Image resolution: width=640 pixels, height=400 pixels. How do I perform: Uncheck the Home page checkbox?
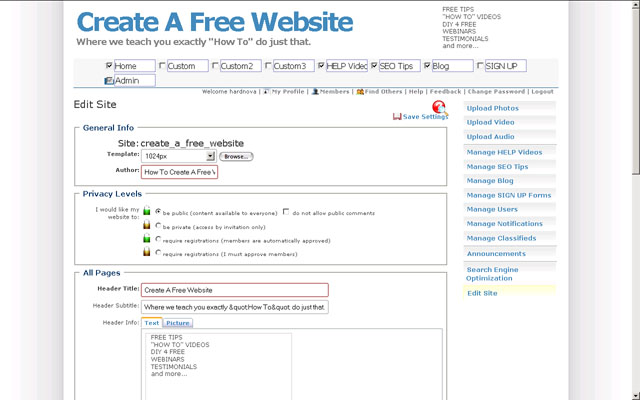click(109, 66)
